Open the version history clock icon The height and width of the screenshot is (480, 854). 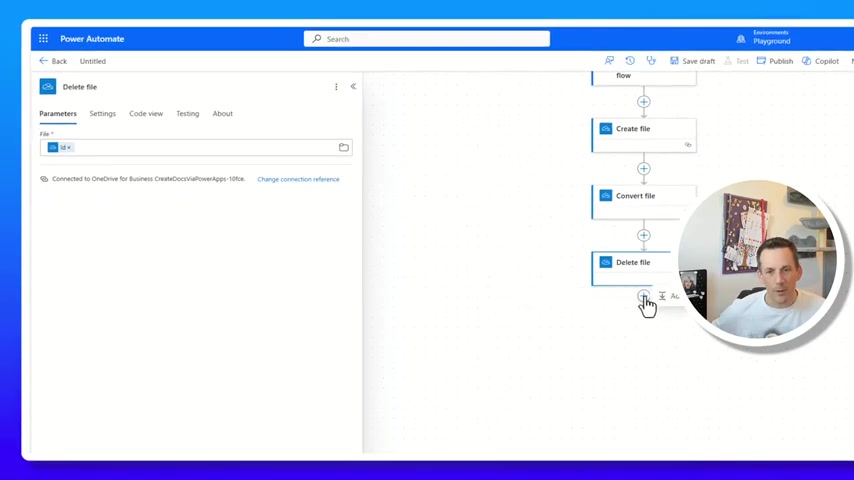pos(630,61)
